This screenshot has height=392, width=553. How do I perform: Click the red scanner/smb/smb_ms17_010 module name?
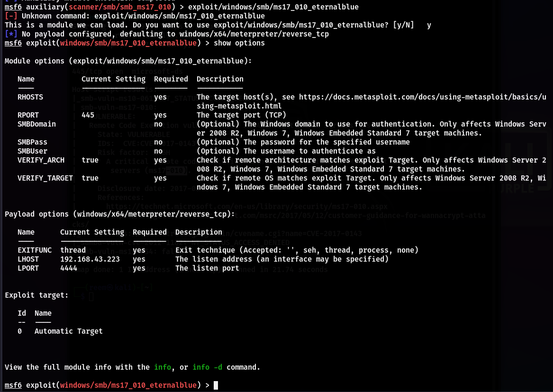[x=120, y=7]
